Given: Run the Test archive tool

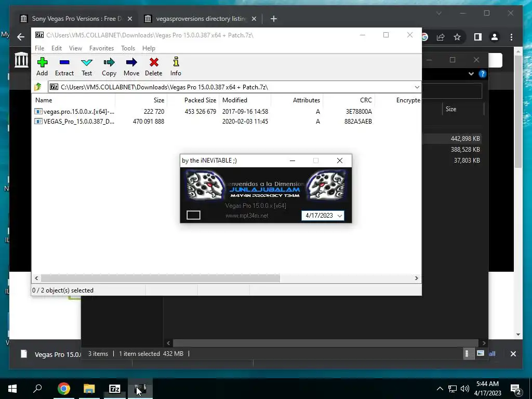Looking at the screenshot, I should point(87,67).
